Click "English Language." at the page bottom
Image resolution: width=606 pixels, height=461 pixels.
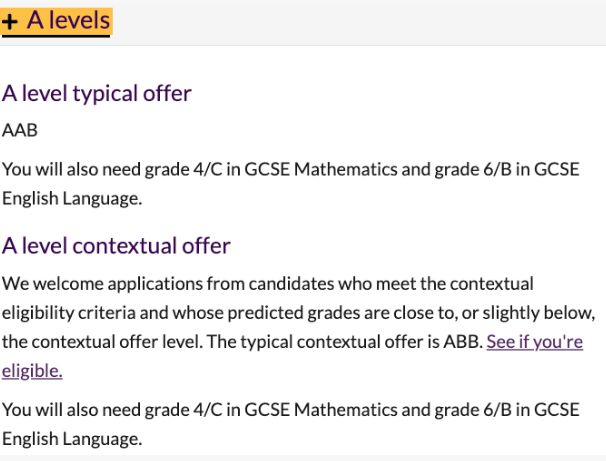[x=72, y=438]
